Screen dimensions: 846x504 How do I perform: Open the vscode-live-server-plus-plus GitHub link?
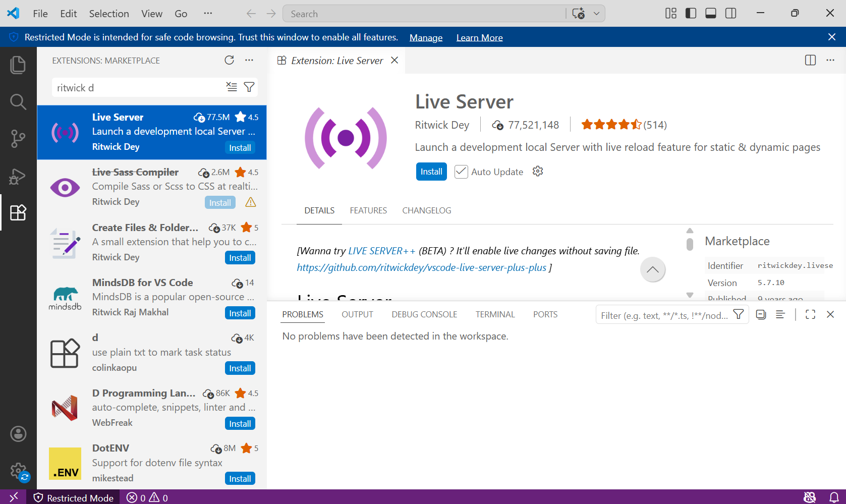[421, 267]
